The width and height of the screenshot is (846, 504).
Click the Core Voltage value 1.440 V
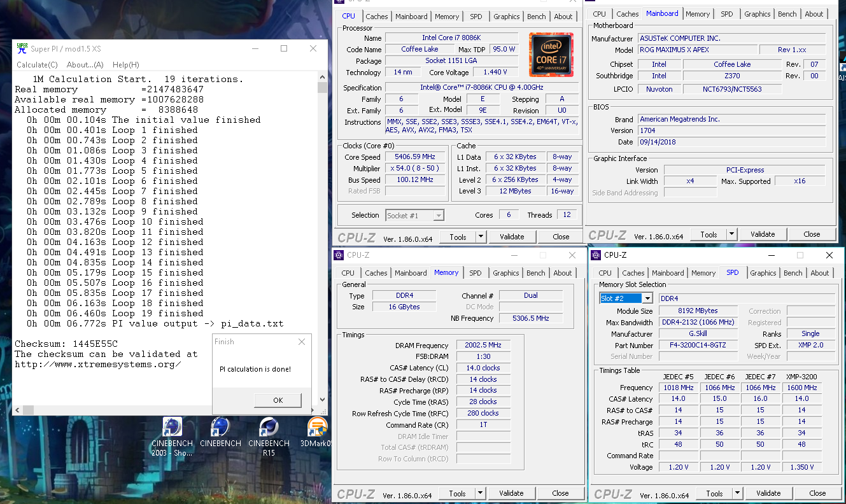495,72
